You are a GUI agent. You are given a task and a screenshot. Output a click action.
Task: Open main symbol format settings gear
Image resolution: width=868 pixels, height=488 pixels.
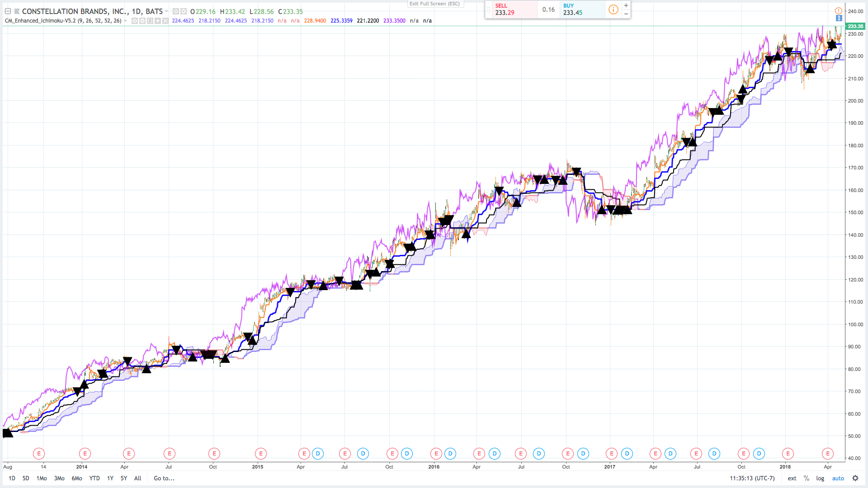tap(183, 11)
